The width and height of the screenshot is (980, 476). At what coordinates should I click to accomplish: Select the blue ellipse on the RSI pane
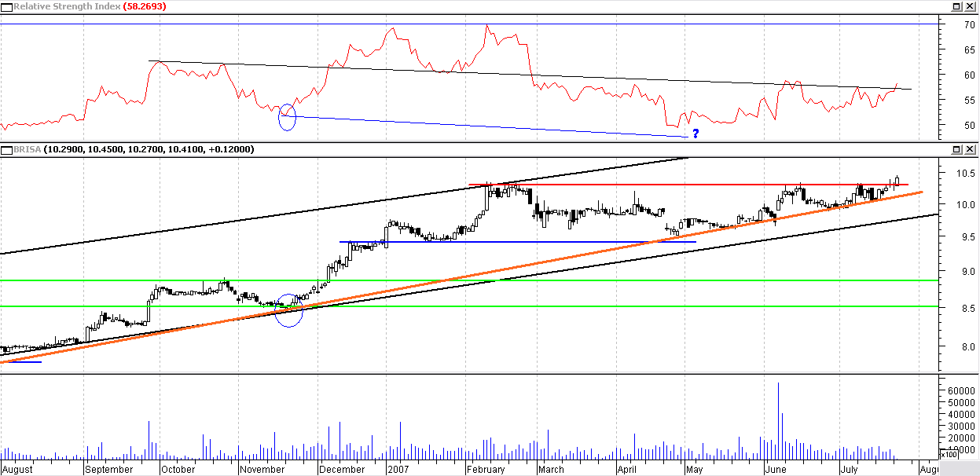tap(288, 117)
